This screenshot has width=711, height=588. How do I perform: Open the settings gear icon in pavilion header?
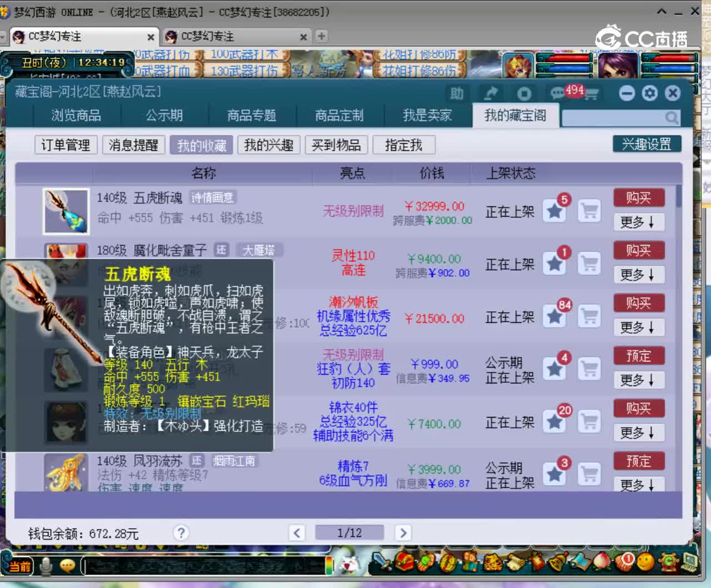(649, 93)
